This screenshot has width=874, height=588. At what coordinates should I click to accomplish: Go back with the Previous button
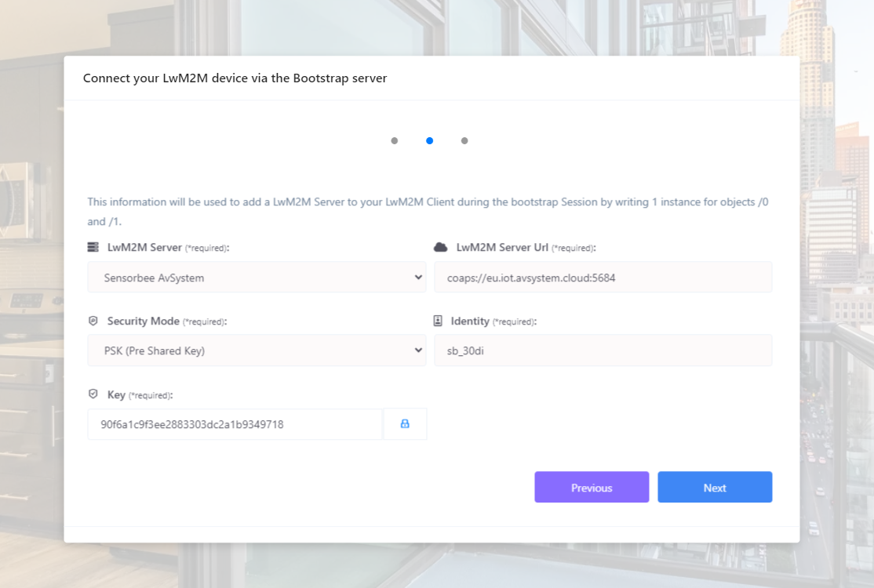click(592, 487)
